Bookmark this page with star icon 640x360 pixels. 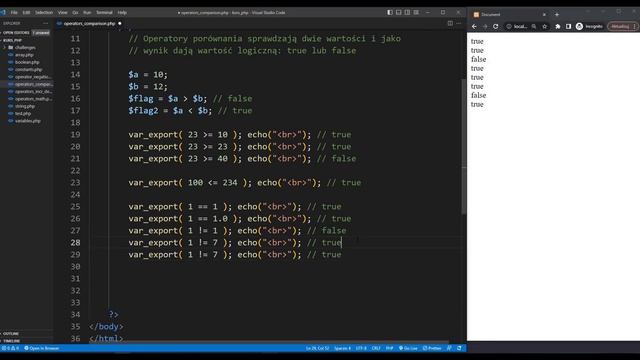click(544, 27)
